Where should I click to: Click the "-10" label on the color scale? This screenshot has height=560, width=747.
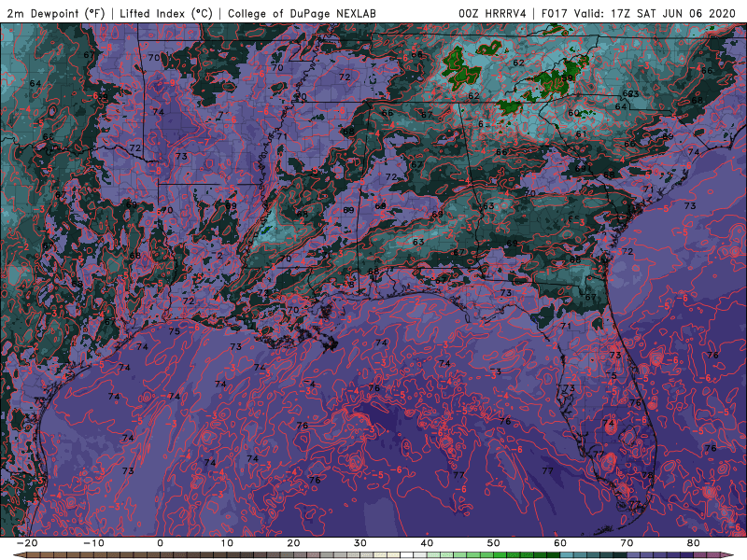[93, 543]
